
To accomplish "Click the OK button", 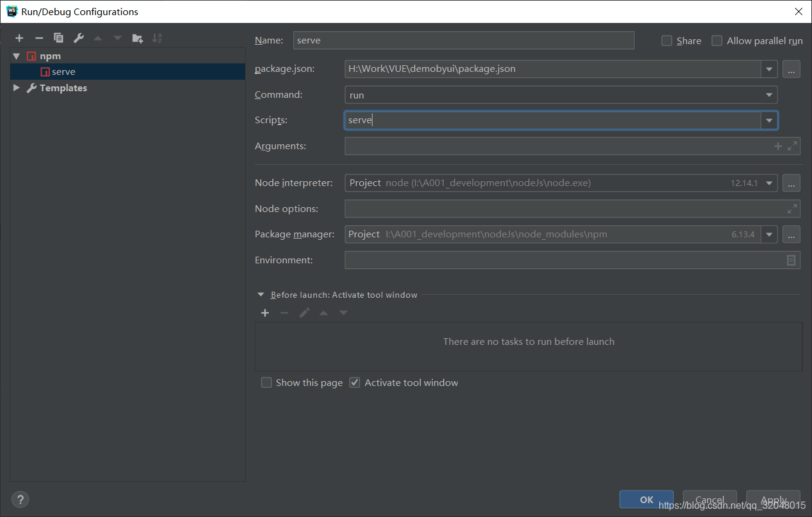I will (x=647, y=499).
